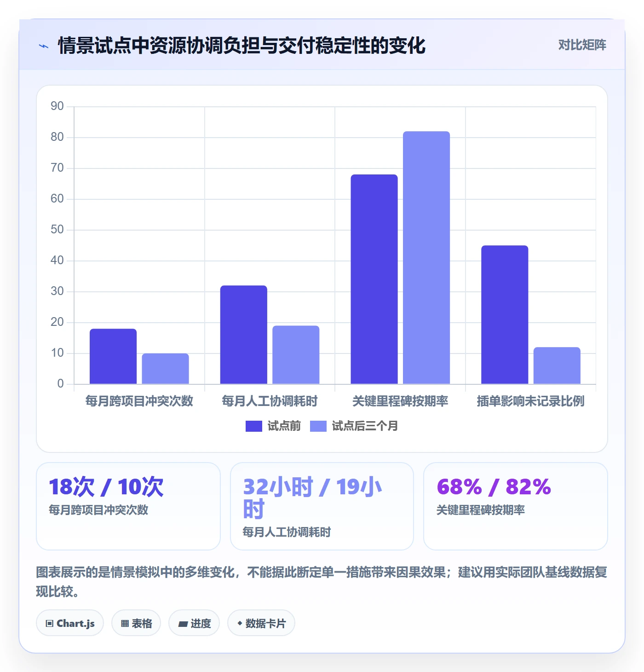The image size is (644, 672).
Task: Click the 试点前 bar for 每月跨项目冲突次数
Action: coord(113,356)
